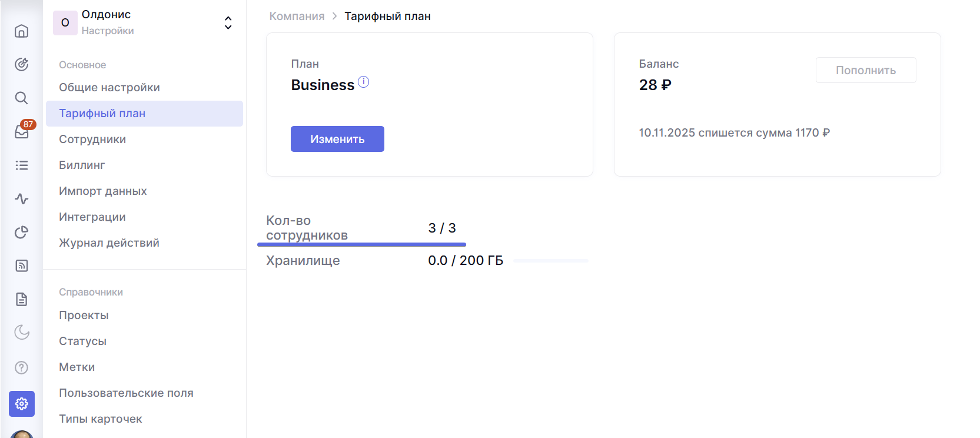The image size is (980, 438).
Task: Click the Хранилище storage progress bar
Action: click(550, 261)
